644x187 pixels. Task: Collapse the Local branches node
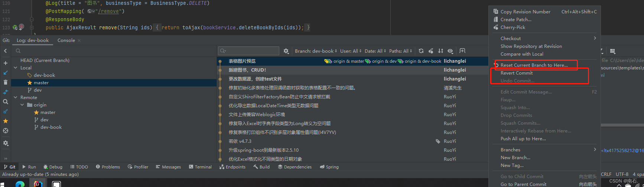pos(16,68)
